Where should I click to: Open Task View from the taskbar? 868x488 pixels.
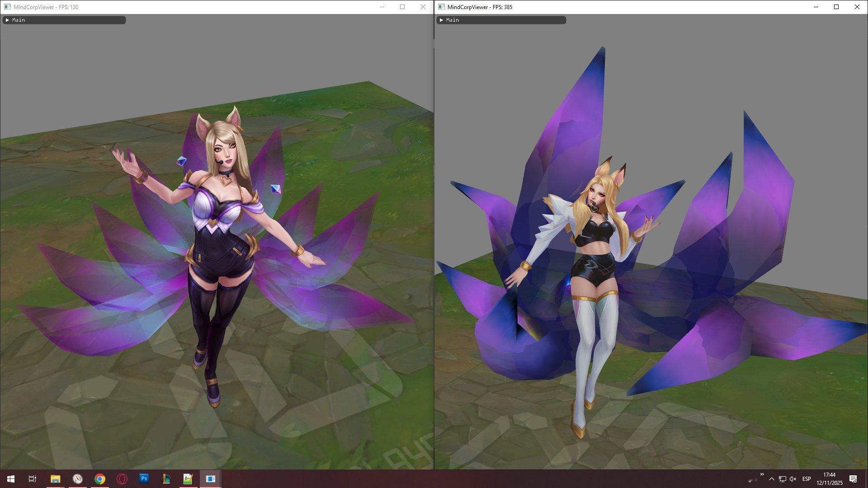[33, 479]
